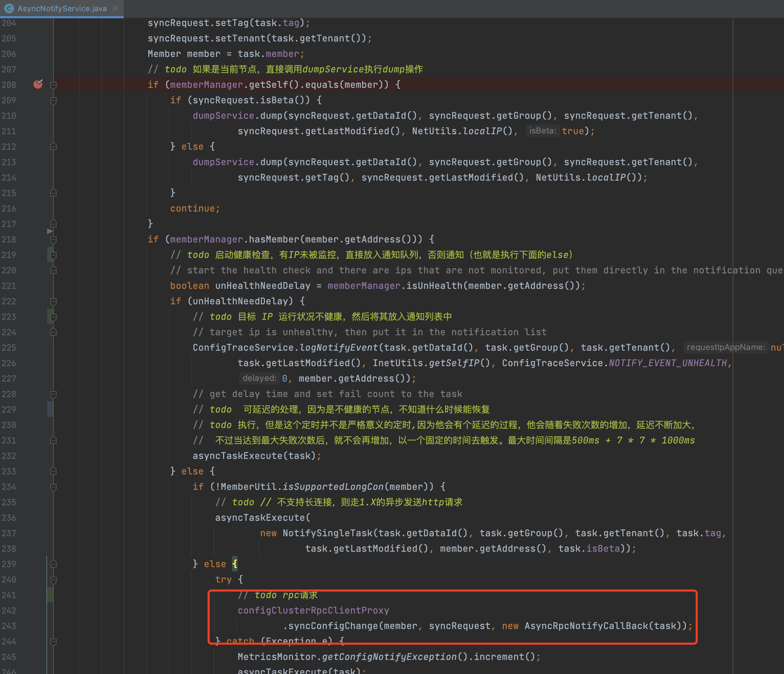
Task: Collapse the hasMember if block at line 218
Action: pyautogui.click(x=53, y=240)
